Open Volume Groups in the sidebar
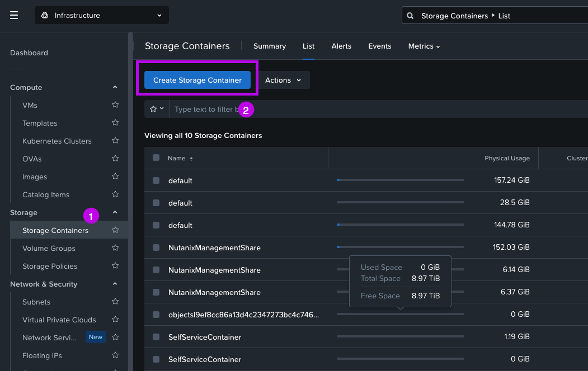This screenshot has height=371, width=588. click(x=49, y=248)
